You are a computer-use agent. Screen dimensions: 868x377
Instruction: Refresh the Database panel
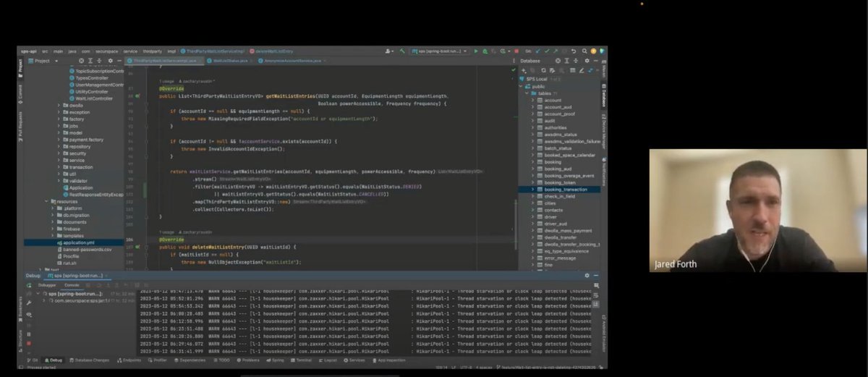pos(543,70)
